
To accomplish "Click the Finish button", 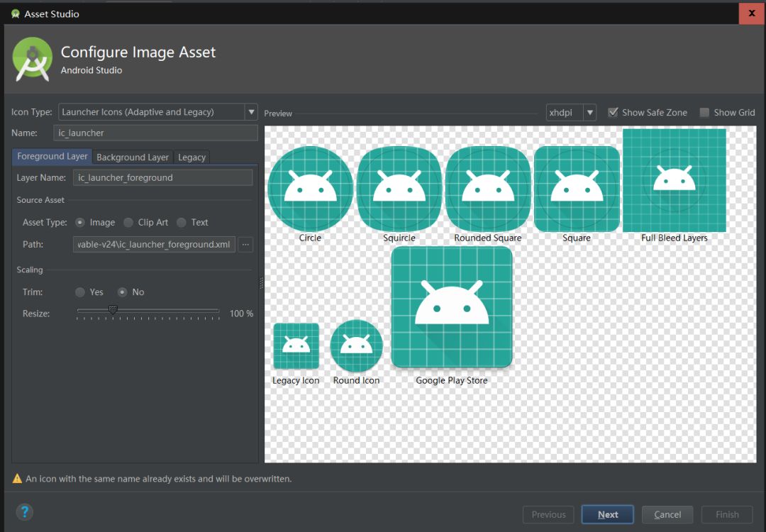I will point(727,514).
